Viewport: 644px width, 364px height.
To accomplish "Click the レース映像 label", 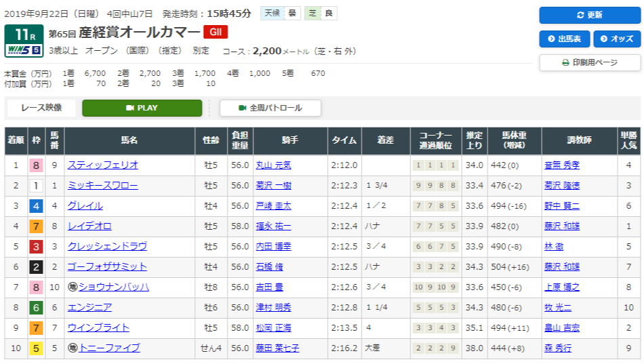I will (41, 108).
